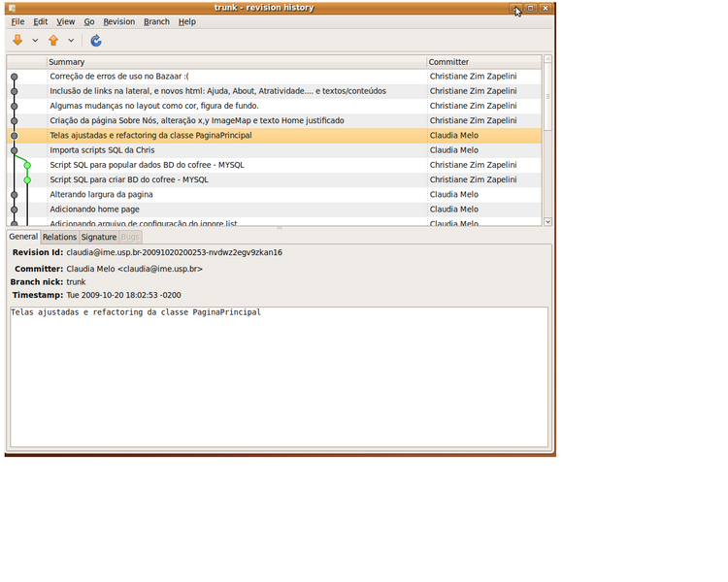
Task: Switch to the Signature tab
Action: coord(99,237)
